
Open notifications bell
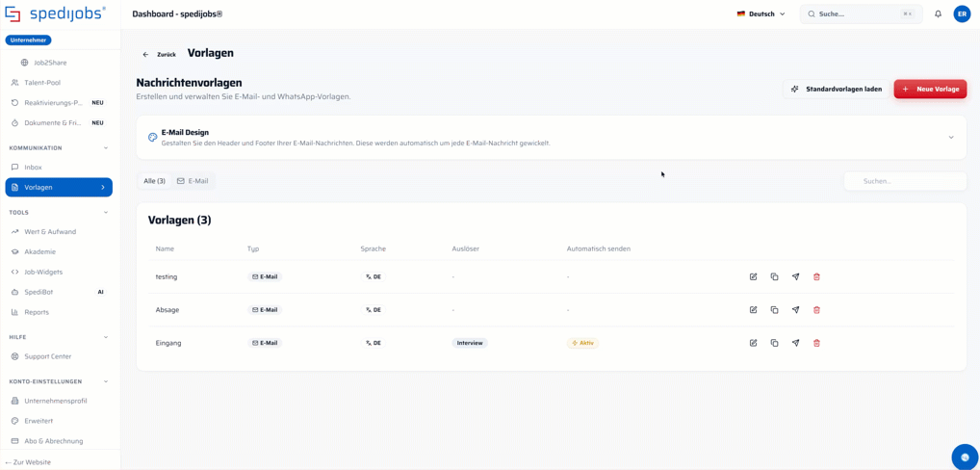tap(939, 13)
